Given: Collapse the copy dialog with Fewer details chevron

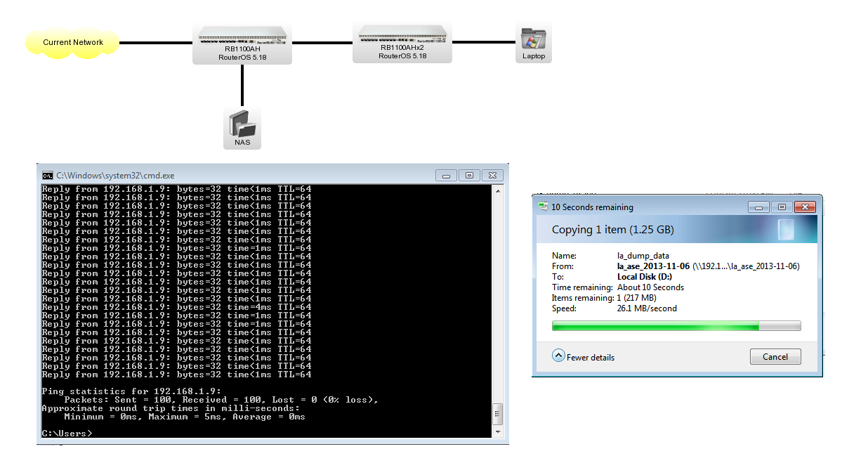Looking at the screenshot, I should (x=558, y=356).
